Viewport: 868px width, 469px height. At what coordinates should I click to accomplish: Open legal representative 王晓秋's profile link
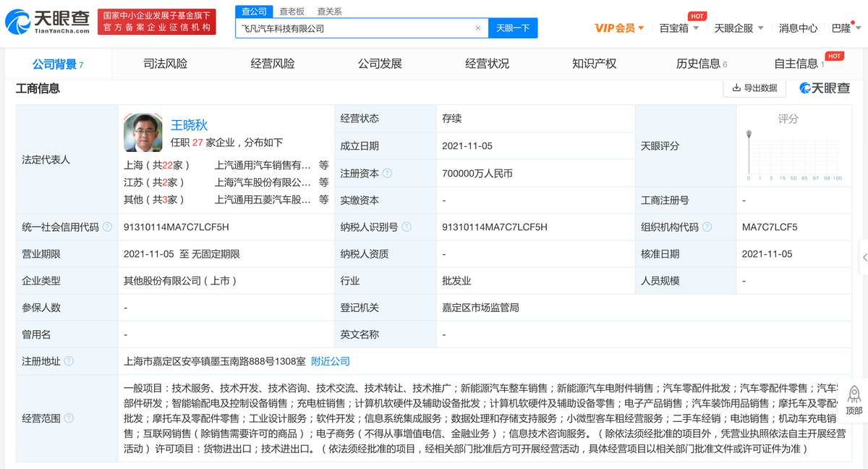(x=189, y=124)
